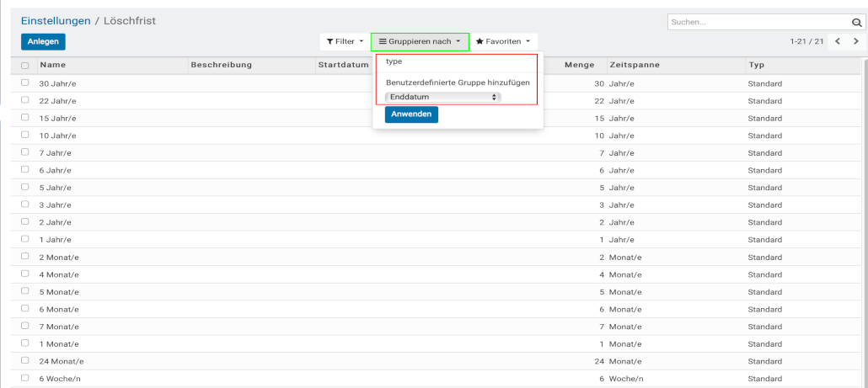
Task: Sort by the Zeitspanne column header
Action: 635,65
